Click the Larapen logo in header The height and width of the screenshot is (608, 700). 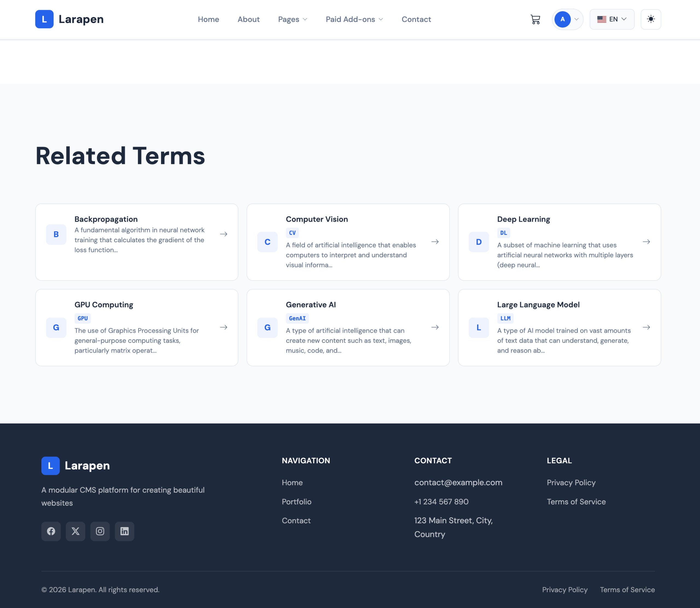69,19
